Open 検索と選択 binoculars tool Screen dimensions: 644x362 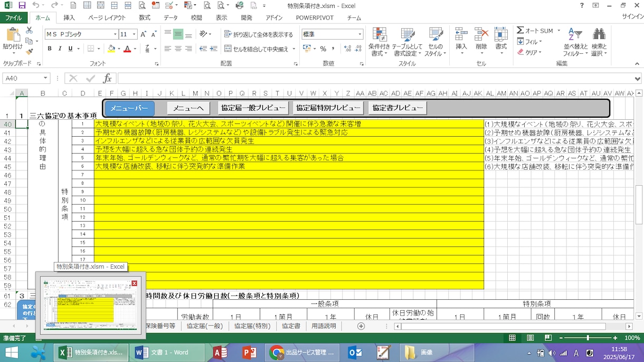pos(599,42)
